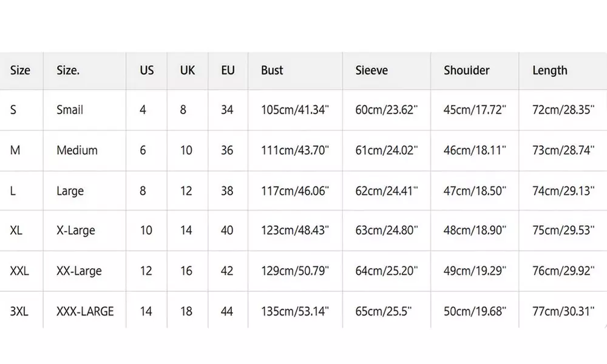Click the XL row label
607x364 pixels.
pyautogui.click(x=17, y=231)
